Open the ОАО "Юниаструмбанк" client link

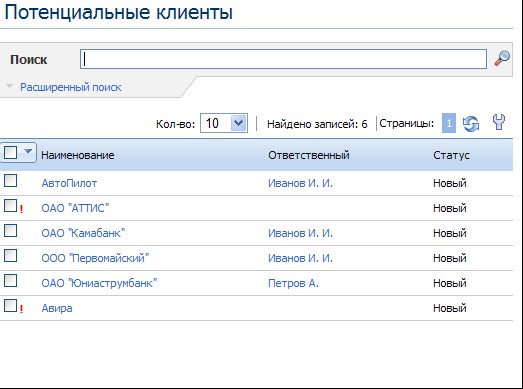click(99, 283)
